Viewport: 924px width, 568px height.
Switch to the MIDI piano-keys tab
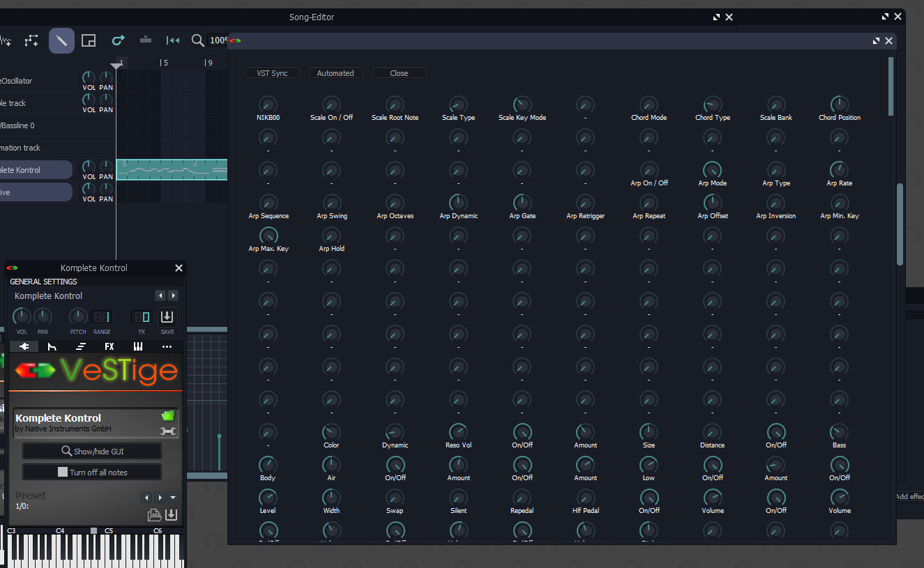tap(138, 346)
